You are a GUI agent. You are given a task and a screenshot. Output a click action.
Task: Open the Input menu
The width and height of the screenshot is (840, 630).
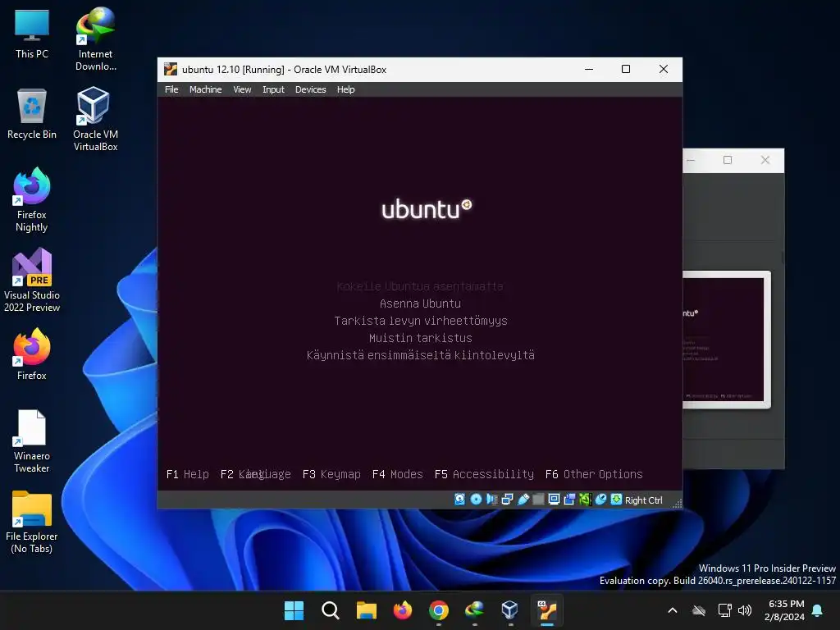click(x=273, y=89)
